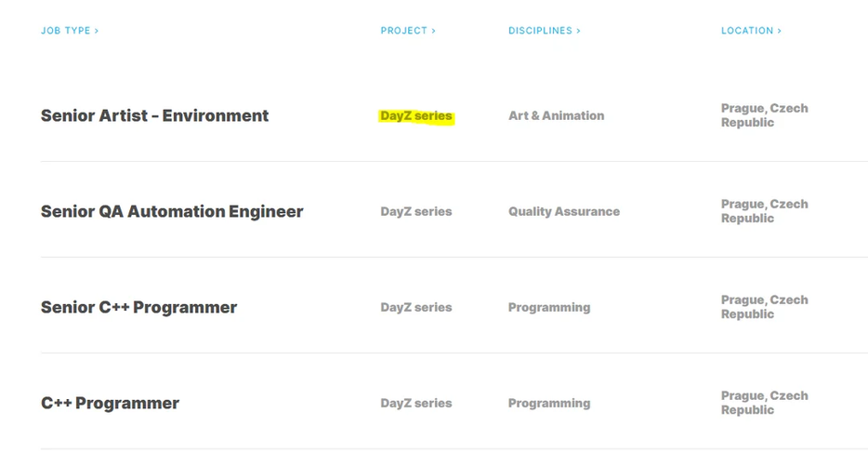Click Prague location for QA Automation row
This screenshot has width=868, height=453.
pyautogui.click(x=764, y=211)
